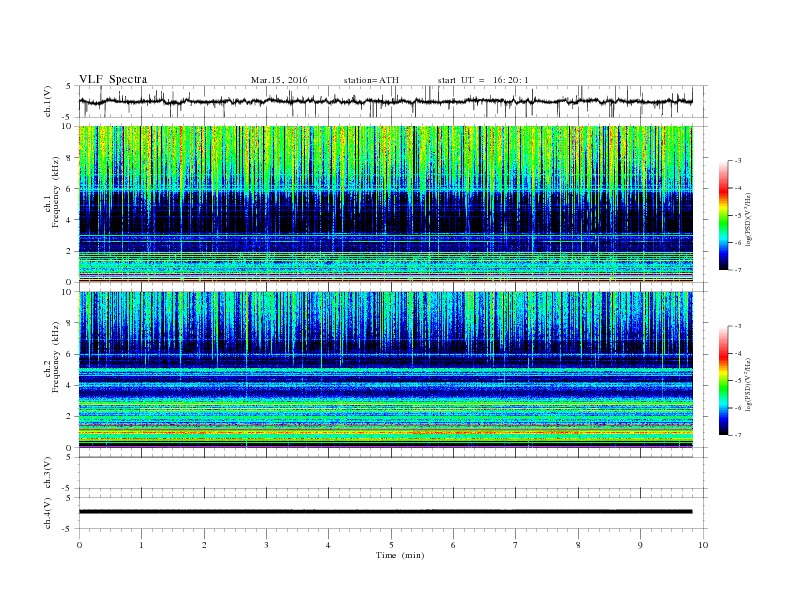Screen dimensions: 792x612
Task: Click the ch.3(V) axis label
Action: click(x=48, y=473)
